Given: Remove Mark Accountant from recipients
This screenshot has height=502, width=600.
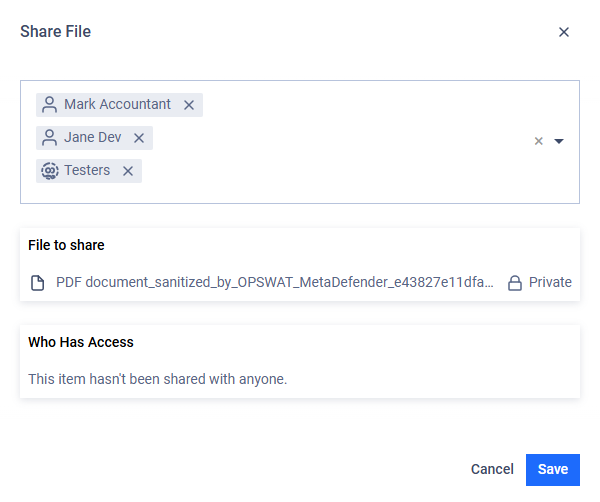Looking at the screenshot, I should click(189, 105).
